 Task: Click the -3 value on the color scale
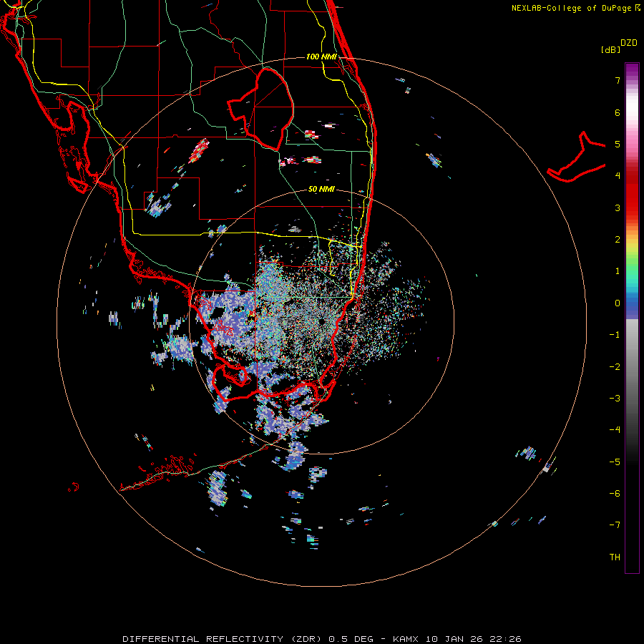(x=615, y=399)
